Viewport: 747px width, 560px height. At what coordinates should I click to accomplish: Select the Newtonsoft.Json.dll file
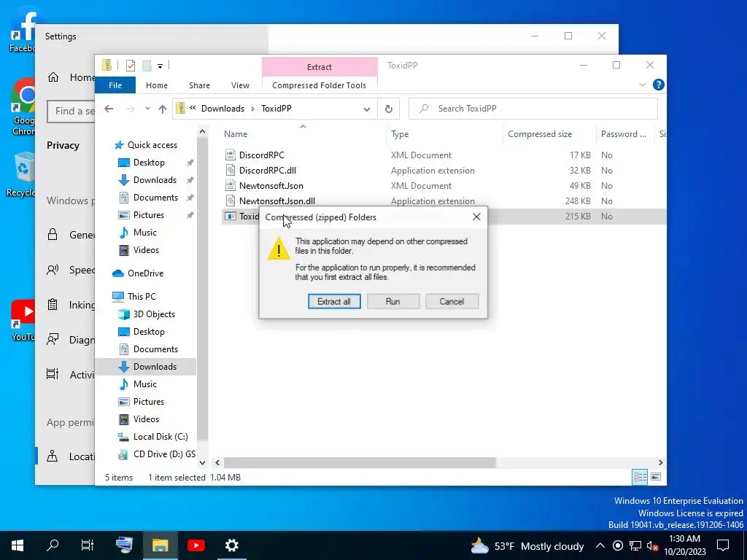coord(276,201)
